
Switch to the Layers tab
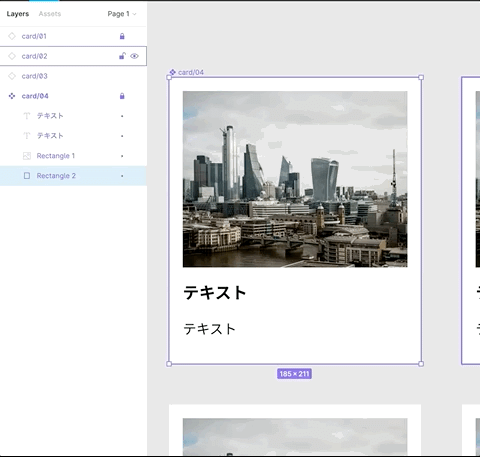18,14
